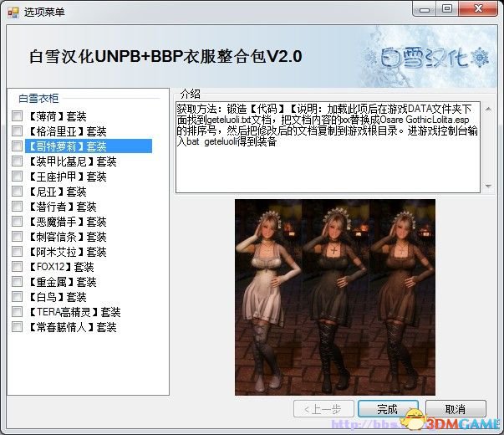Viewport: 504px width, 435px height.
Task: Select the 【常春藤情人】套装 list row
Action: tap(73, 327)
